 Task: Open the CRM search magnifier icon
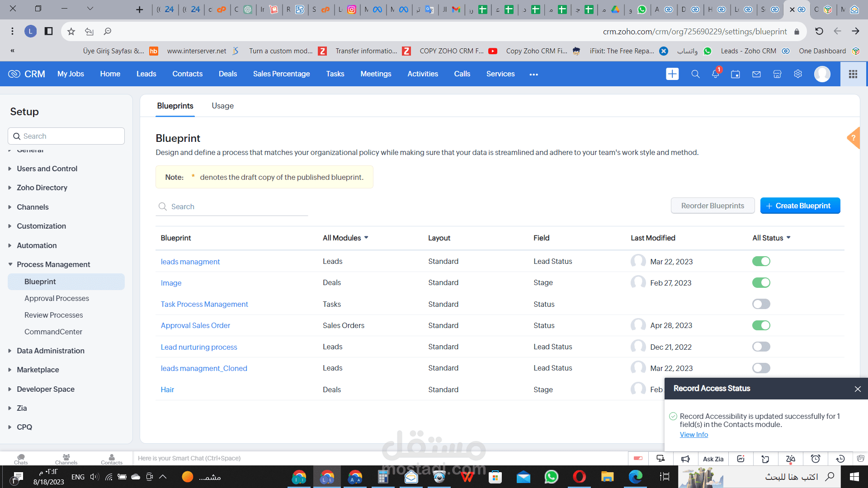pos(695,74)
